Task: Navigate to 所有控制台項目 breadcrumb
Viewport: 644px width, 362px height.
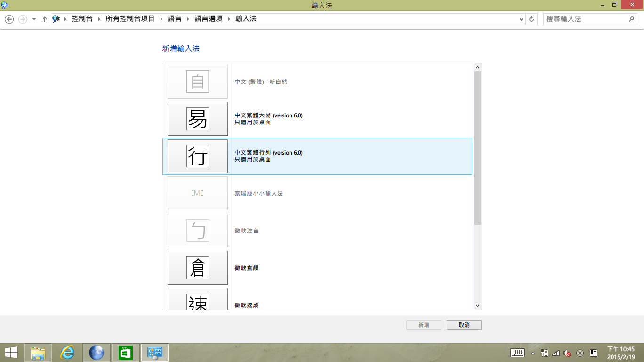Action: 130,19
